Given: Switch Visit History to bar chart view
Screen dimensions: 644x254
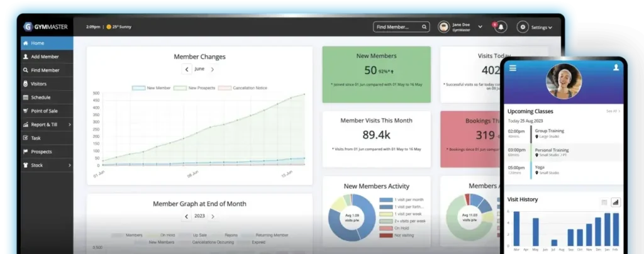Looking at the screenshot, I should point(615,202).
